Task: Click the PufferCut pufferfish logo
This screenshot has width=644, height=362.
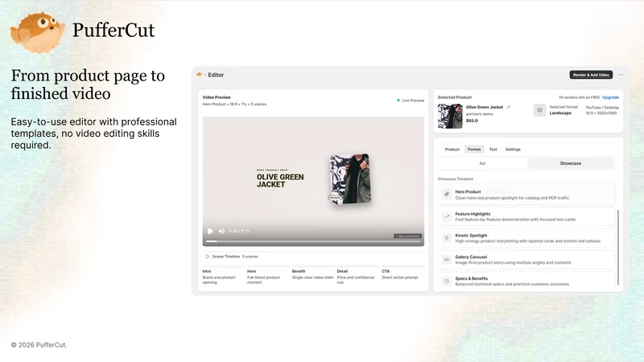Action: click(x=38, y=32)
